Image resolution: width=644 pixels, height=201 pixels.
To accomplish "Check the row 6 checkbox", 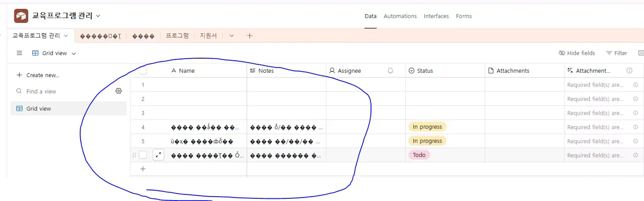I will point(143,155).
